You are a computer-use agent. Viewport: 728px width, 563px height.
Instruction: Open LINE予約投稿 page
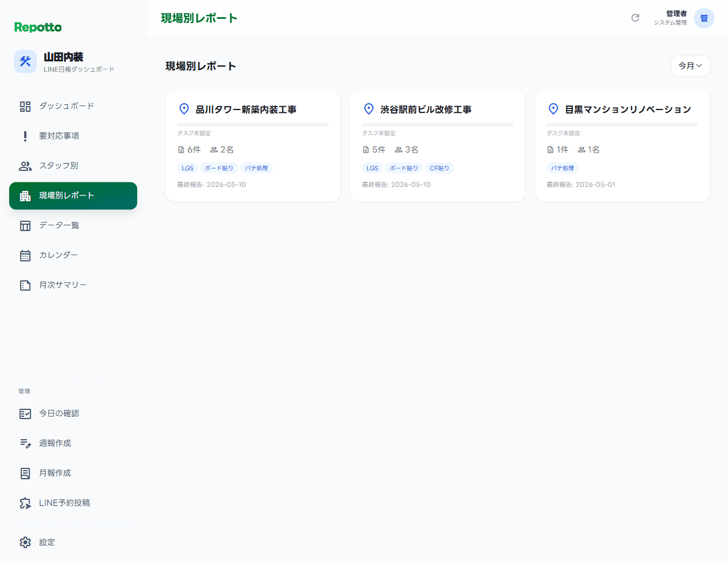pyautogui.click(x=73, y=503)
